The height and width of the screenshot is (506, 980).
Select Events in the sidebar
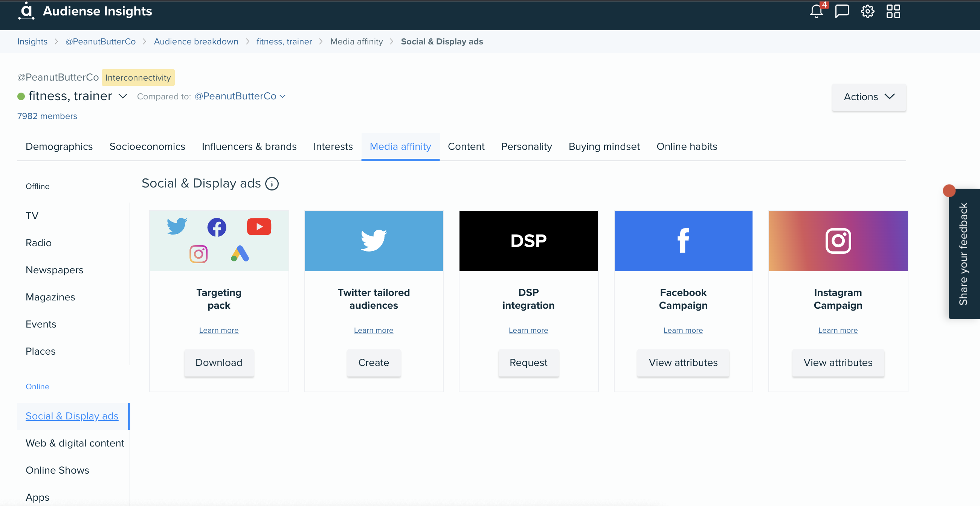coord(41,324)
